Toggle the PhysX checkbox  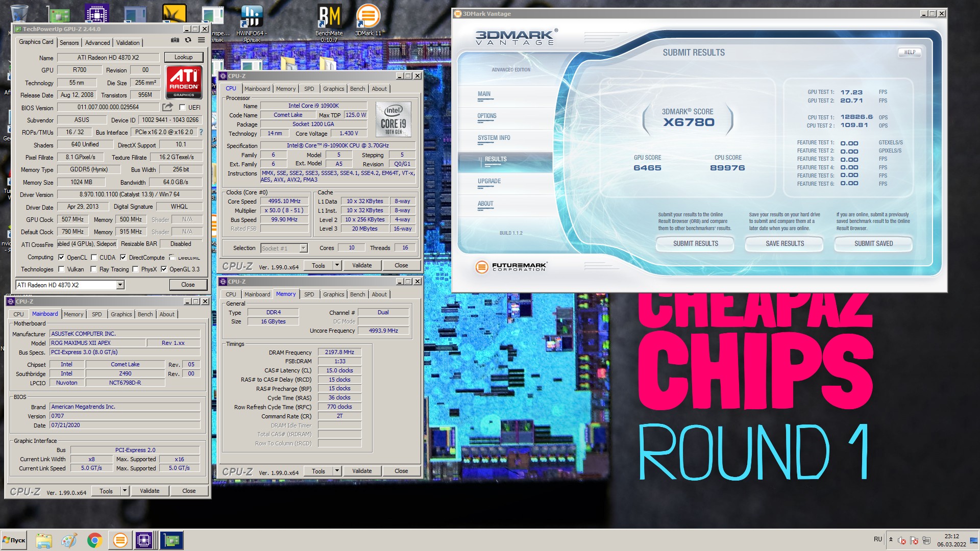click(135, 269)
